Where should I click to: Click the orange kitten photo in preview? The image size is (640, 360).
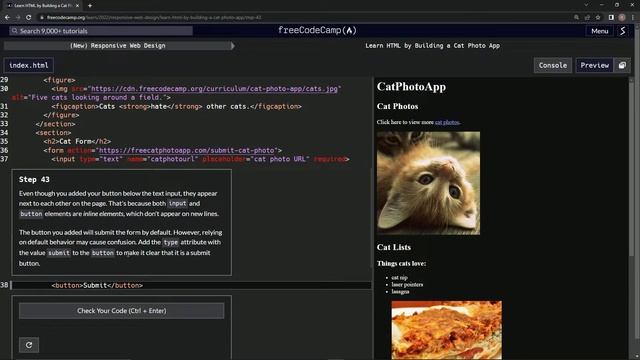[429, 183]
